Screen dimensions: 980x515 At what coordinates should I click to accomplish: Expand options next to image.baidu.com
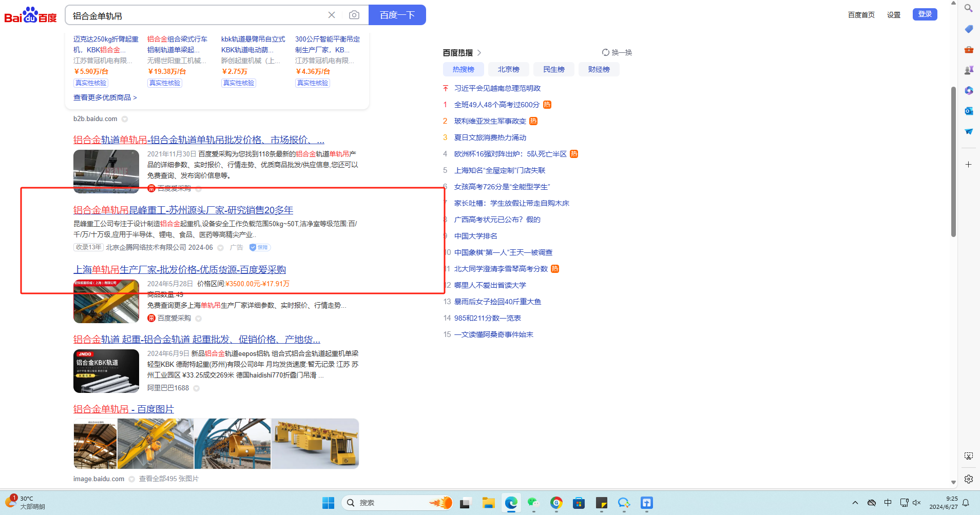tap(132, 479)
